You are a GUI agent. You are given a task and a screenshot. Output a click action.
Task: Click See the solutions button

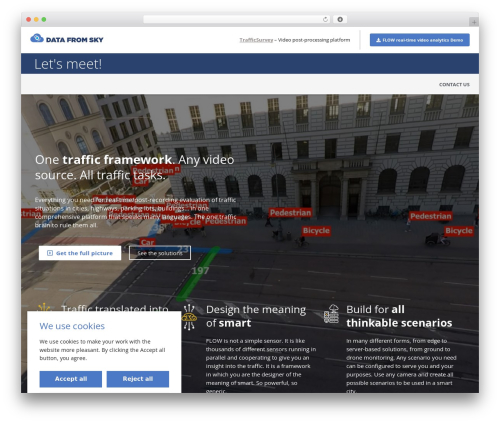160,253
